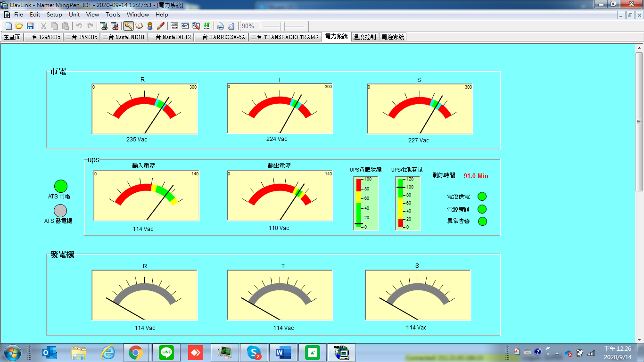Click the Undo arrow icon
The height and width of the screenshot is (362, 644).
[79, 26]
